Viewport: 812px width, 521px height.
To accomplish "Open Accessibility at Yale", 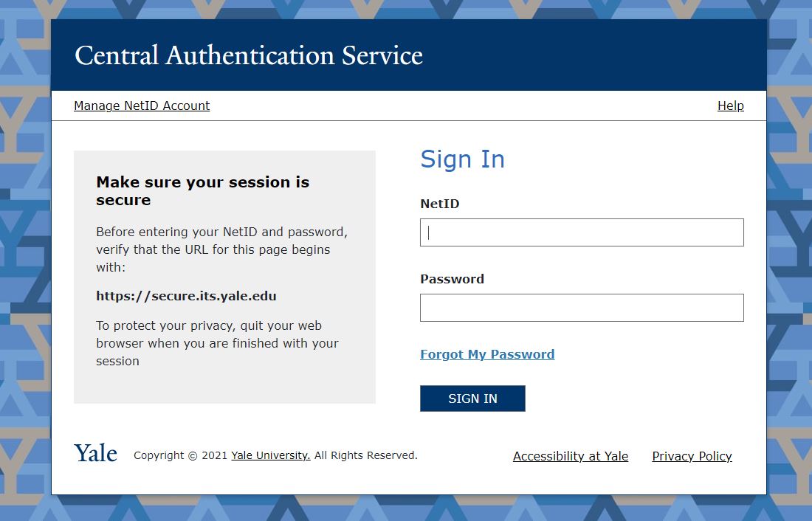I will tap(570, 456).
